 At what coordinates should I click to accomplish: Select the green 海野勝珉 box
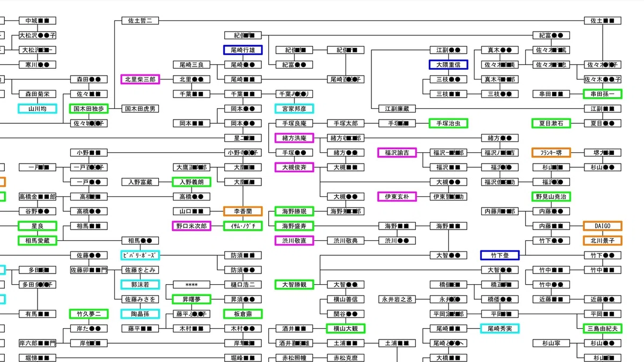[294, 211]
